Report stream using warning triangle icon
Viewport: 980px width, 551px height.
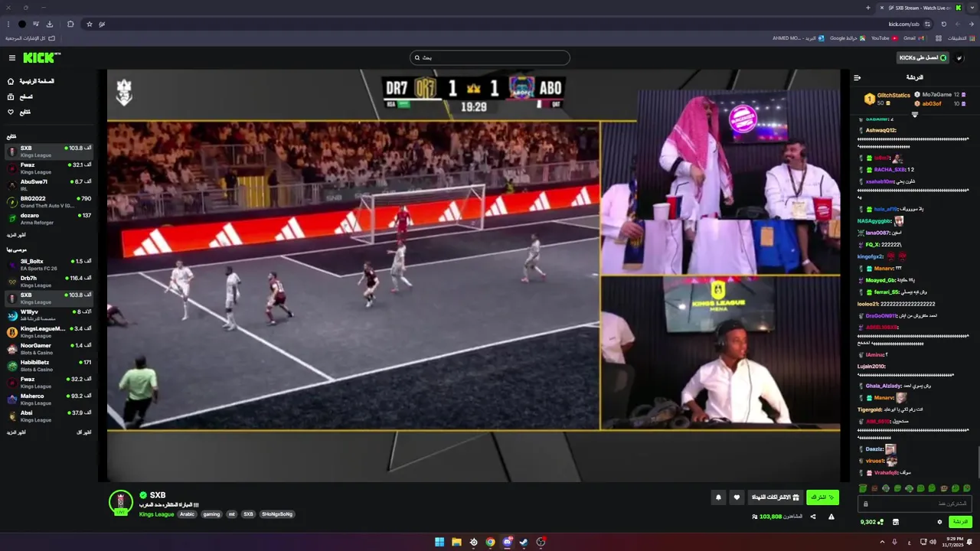831,517
